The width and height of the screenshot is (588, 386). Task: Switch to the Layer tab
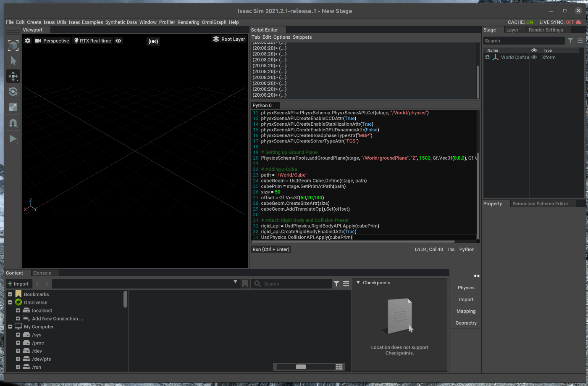512,30
